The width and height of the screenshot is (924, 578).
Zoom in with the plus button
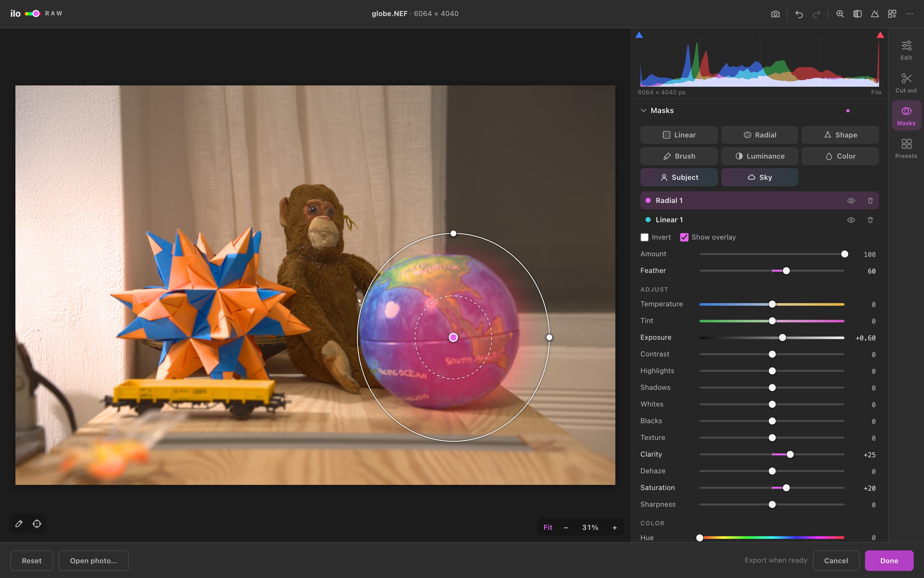[614, 528]
